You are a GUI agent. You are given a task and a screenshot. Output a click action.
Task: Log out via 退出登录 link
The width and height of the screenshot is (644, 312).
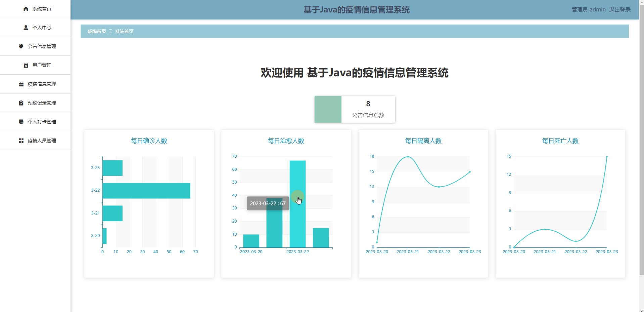619,10
